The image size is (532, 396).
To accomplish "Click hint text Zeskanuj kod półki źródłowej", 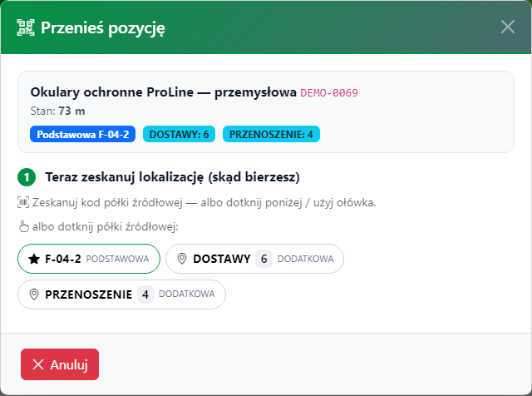I will (x=204, y=203).
